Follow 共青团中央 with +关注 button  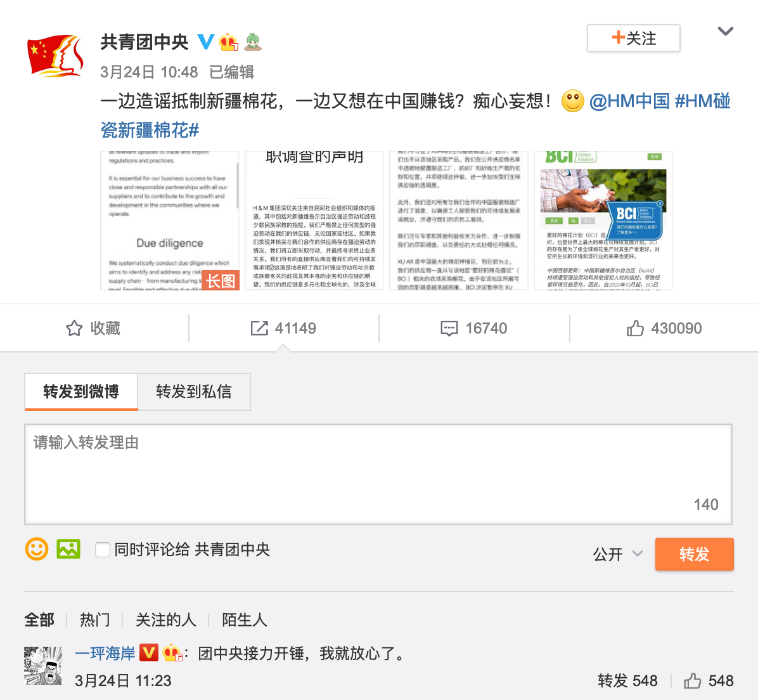[633, 38]
